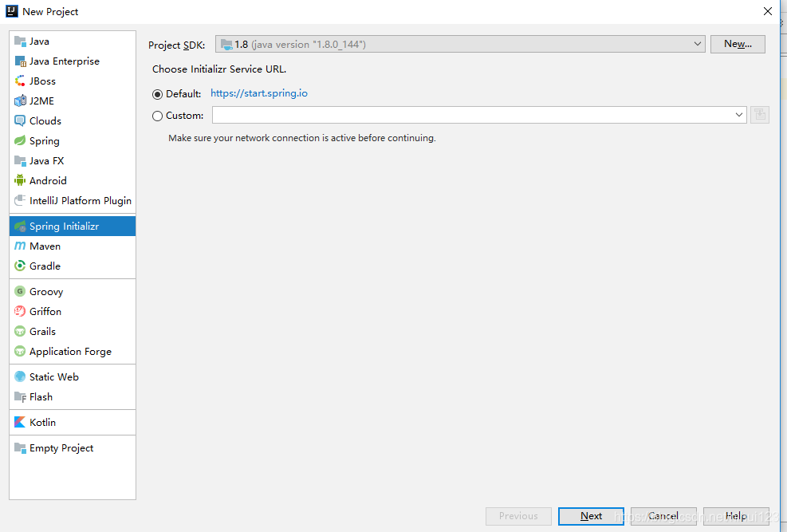Choose Empty Project entry

coord(61,447)
